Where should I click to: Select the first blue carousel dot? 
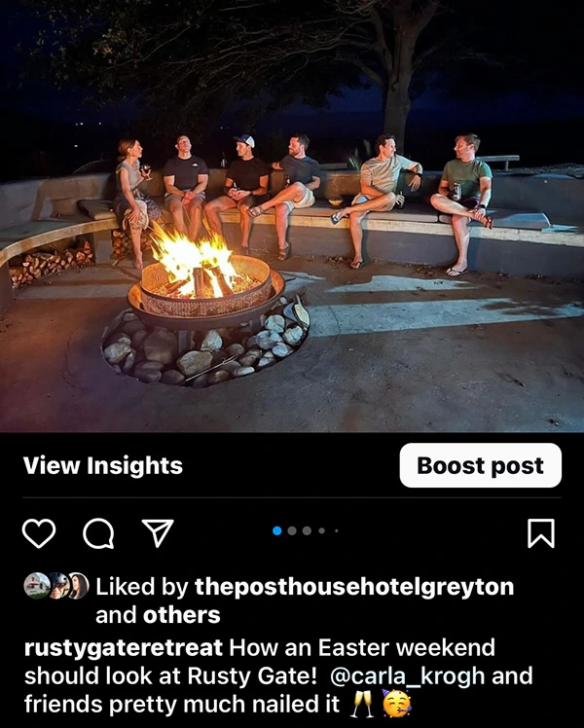point(277,530)
